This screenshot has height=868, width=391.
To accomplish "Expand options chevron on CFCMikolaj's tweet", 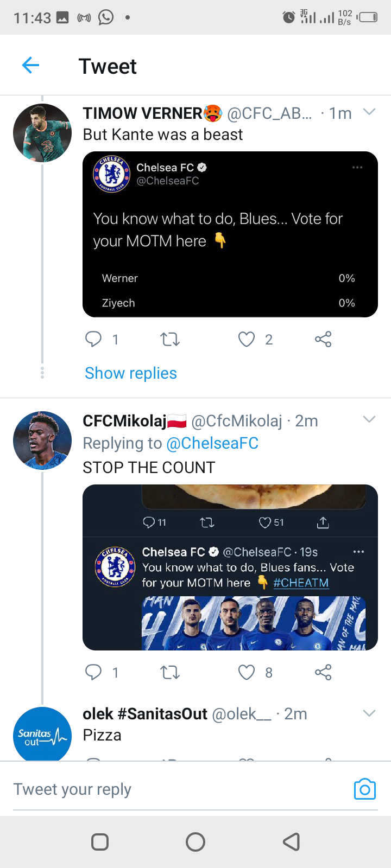I will pyautogui.click(x=369, y=419).
